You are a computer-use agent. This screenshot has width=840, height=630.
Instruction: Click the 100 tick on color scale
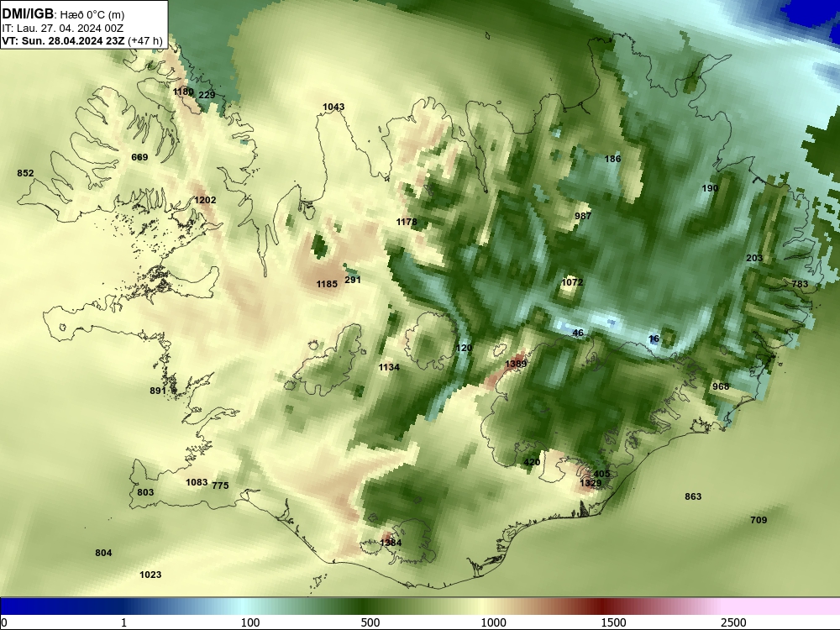click(x=250, y=622)
